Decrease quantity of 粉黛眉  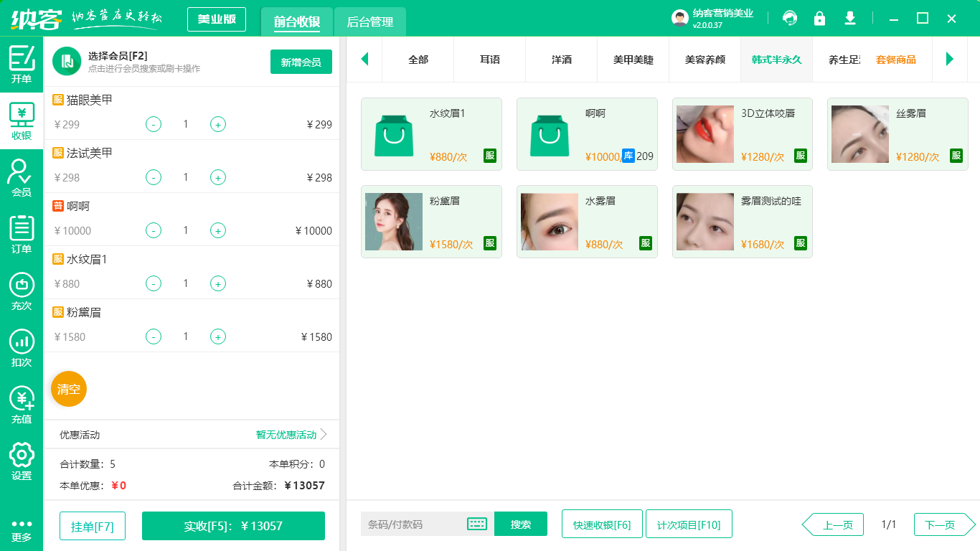[154, 336]
